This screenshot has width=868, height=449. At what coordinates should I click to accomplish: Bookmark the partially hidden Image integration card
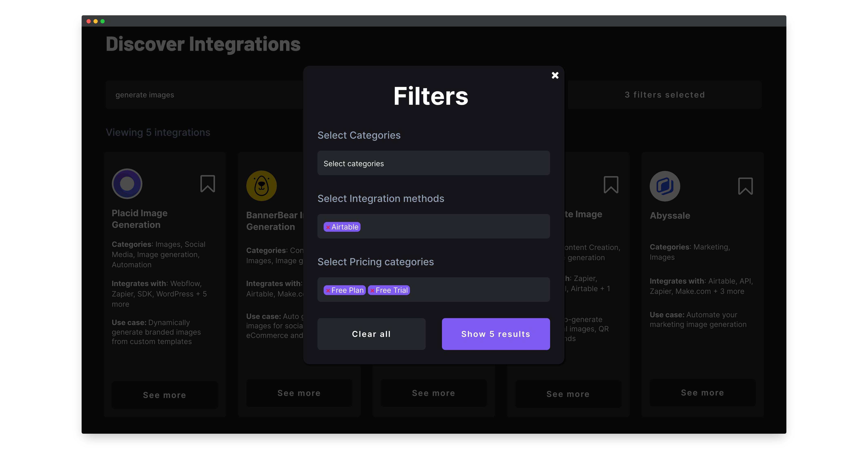[611, 185]
